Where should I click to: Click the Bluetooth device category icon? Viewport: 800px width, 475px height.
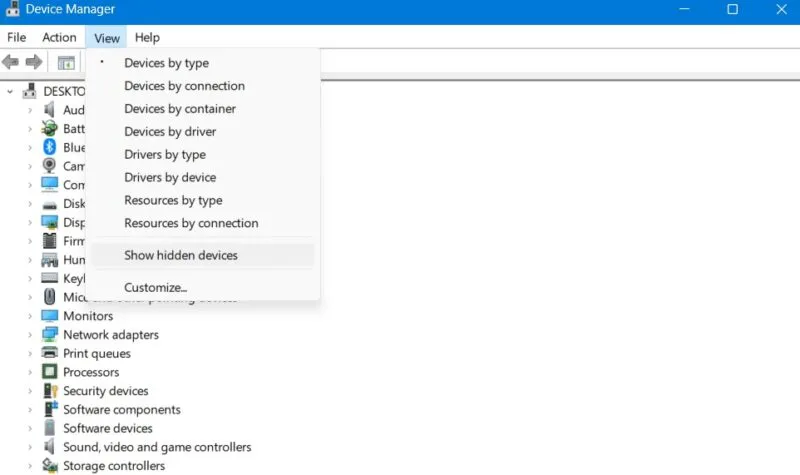(50, 147)
